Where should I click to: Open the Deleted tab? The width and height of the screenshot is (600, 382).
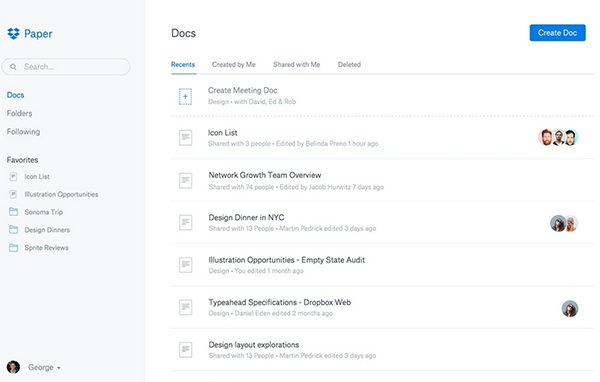pos(349,64)
